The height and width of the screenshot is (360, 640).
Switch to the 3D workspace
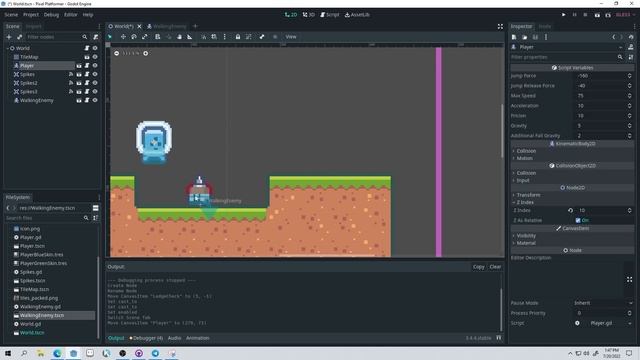point(309,15)
